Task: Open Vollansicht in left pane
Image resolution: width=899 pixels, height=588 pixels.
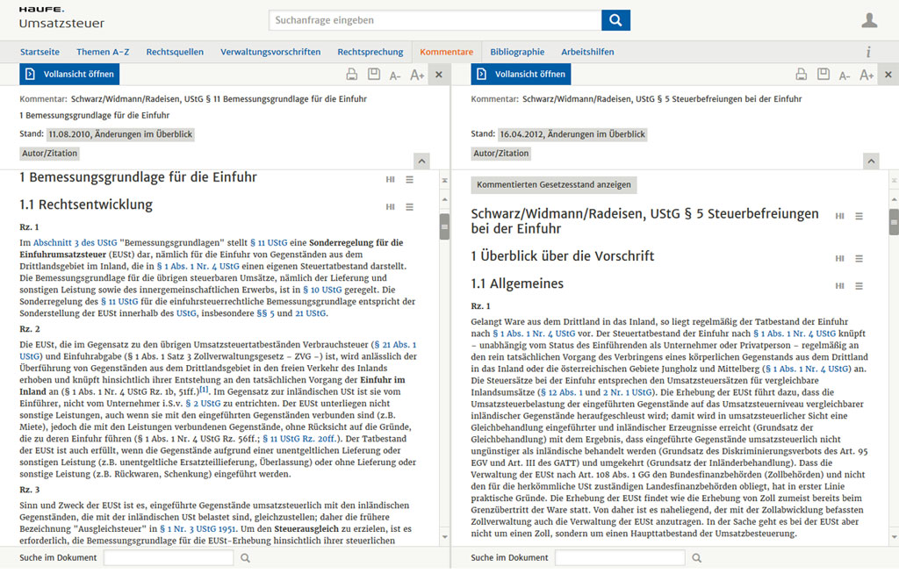Action: pos(70,74)
